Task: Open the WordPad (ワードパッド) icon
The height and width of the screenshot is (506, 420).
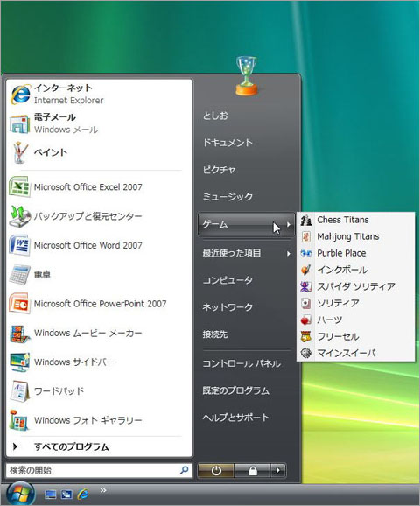Action: point(19,391)
